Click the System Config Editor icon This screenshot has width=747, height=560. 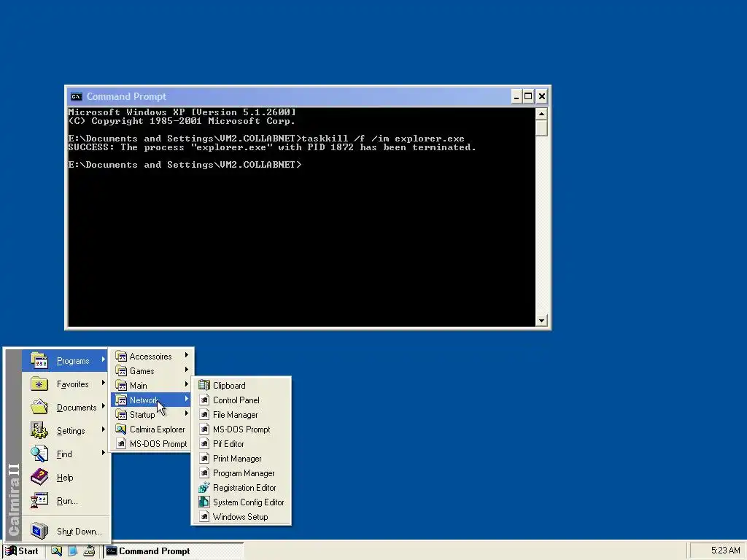[204, 502]
